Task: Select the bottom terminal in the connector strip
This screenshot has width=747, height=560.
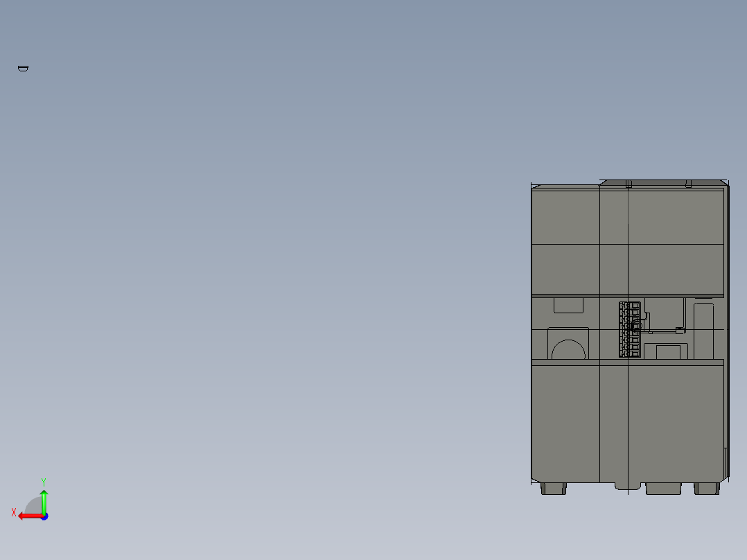Action: pos(629,355)
